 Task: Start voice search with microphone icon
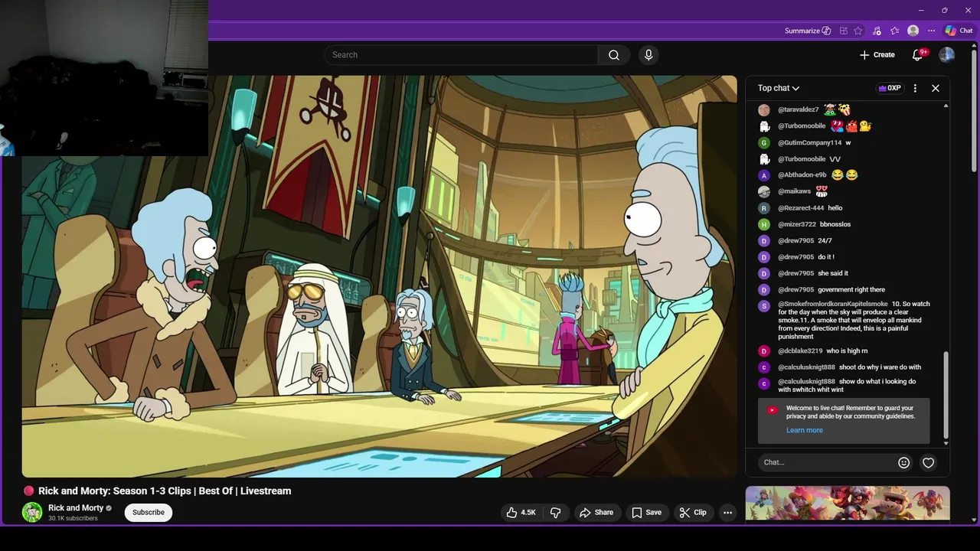tap(648, 55)
